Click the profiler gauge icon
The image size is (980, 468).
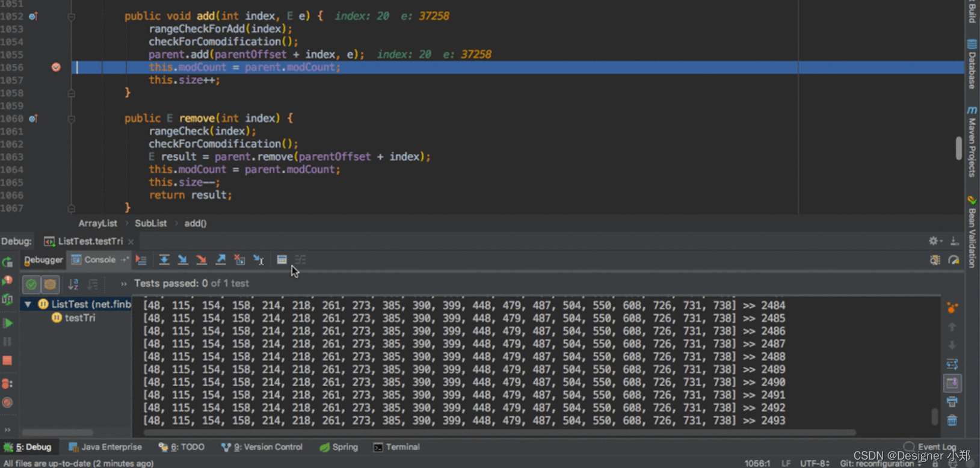point(954,260)
